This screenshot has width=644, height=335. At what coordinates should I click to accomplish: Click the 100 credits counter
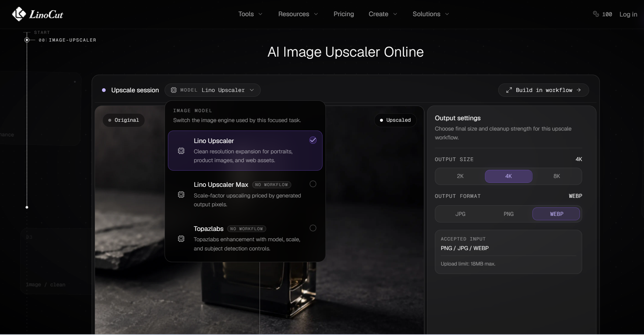[602, 14]
